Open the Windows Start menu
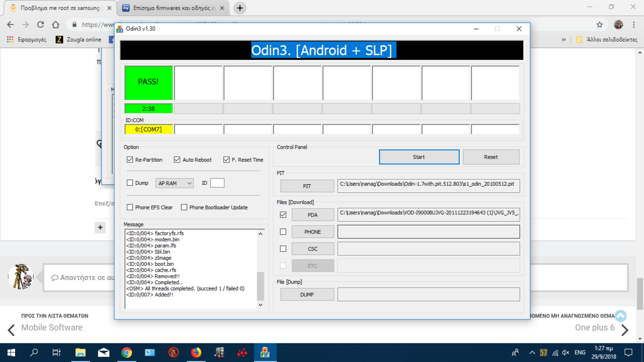Screen dimensions: 644x362 11,352
